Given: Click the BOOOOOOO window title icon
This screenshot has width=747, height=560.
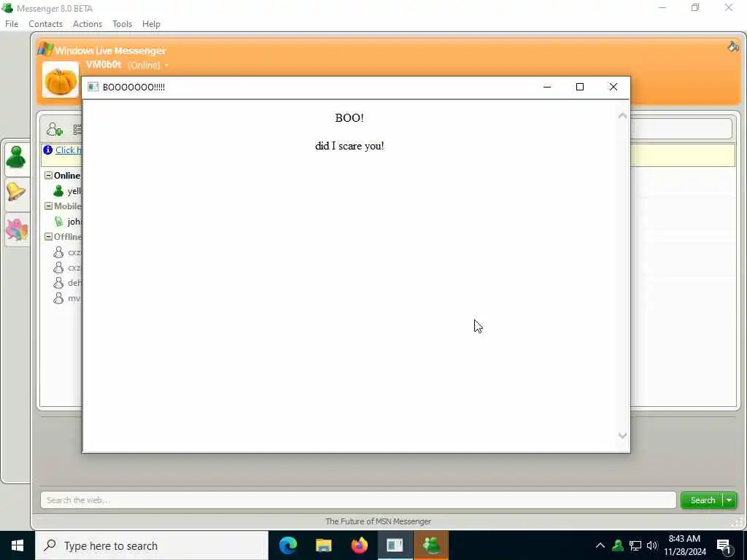Looking at the screenshot, I should pyautogui.click(x=93, y=87).
